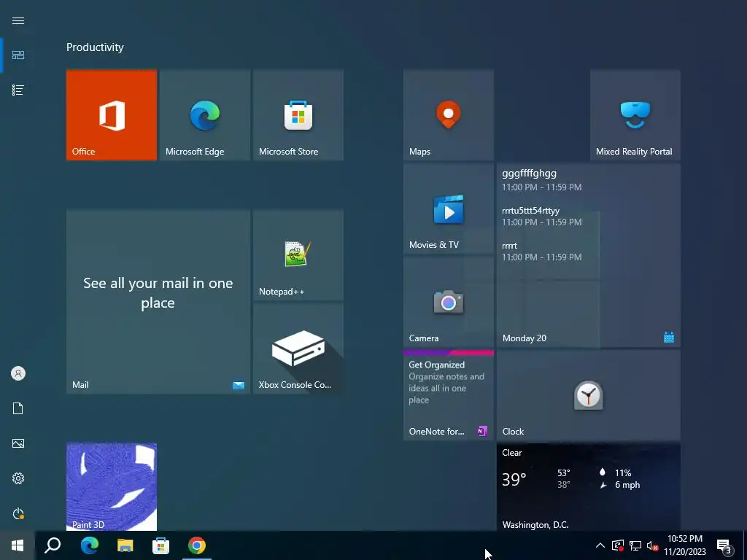Open the Paint 3D tile
The width and height of the screenshot is (747, 560).
(x=112, y=486)
